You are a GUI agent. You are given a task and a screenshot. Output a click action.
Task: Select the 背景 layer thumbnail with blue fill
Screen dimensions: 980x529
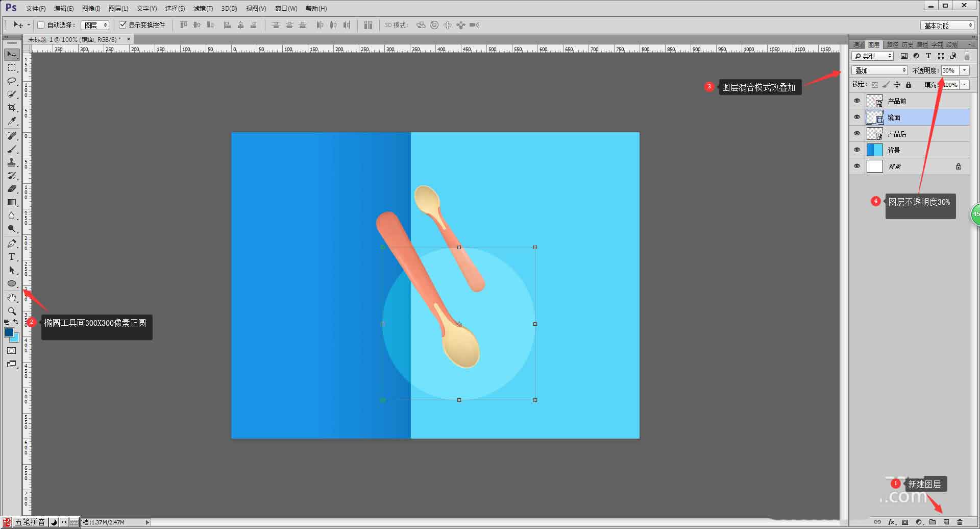click(x=874, y=150)
